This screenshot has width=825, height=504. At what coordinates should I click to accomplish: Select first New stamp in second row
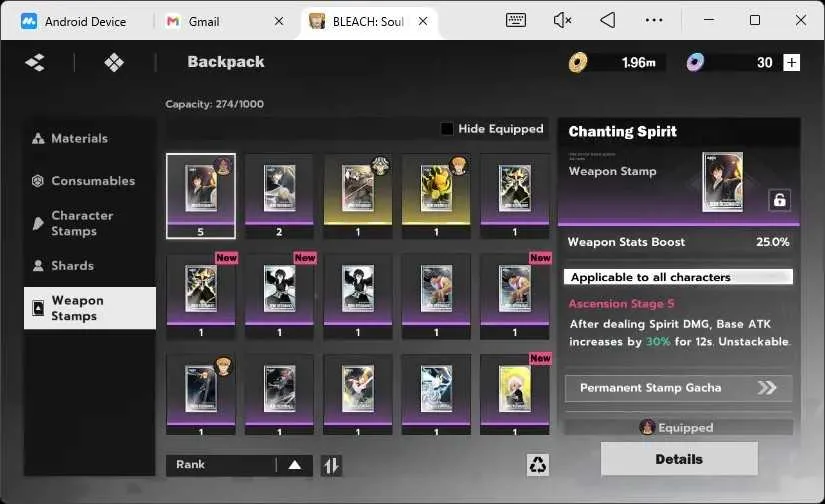tap(201, 297)
